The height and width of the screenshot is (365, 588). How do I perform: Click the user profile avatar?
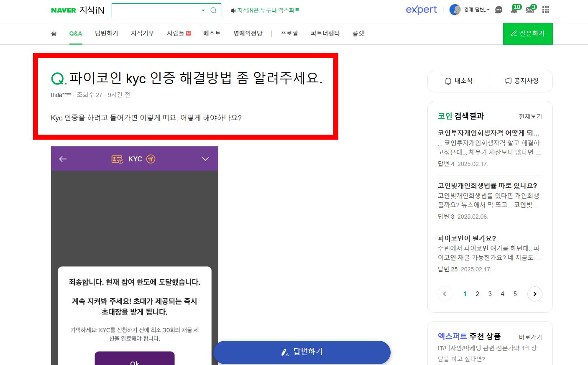pyautogui.click(x=455, y=10)
